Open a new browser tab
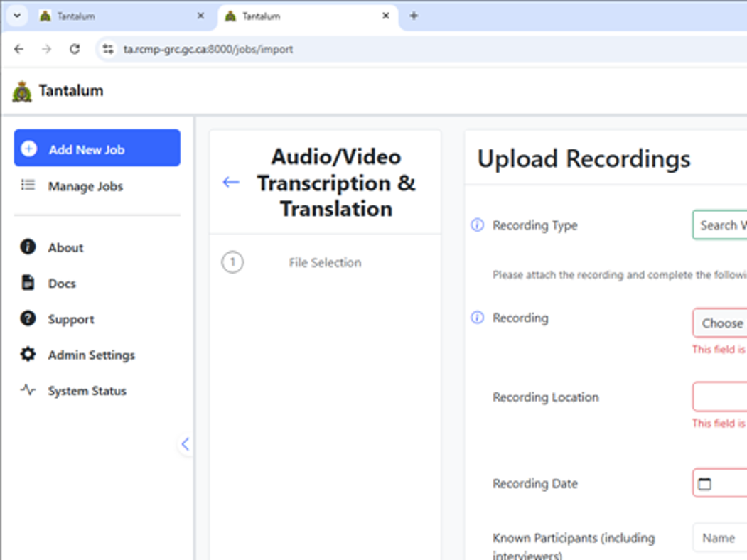The image size is (747, 560). point(414,16)
